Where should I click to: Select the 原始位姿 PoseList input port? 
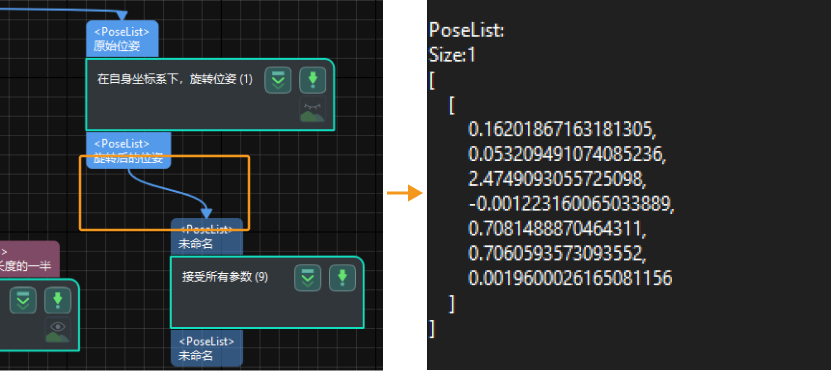(122, 39)
